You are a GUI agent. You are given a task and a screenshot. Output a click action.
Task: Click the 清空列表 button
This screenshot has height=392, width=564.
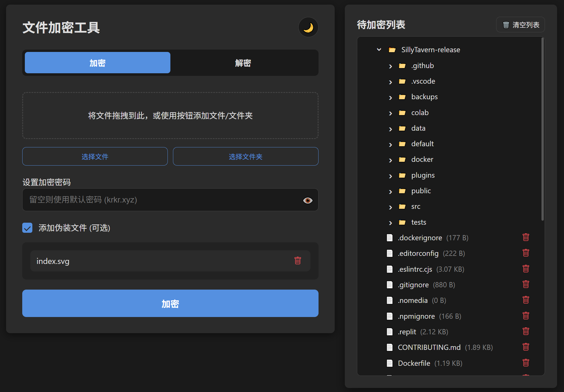click(520, 25)
